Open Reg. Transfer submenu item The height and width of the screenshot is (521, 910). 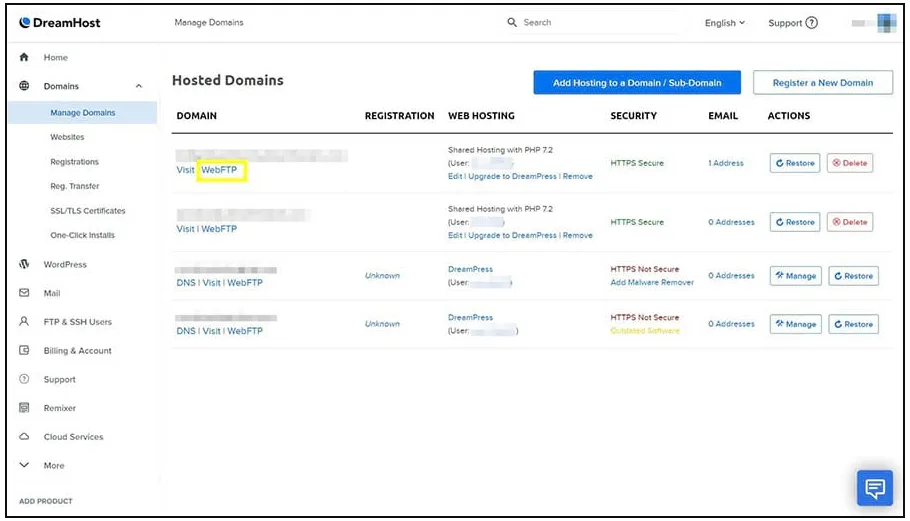pyautogui.click(x=74, y=186)
